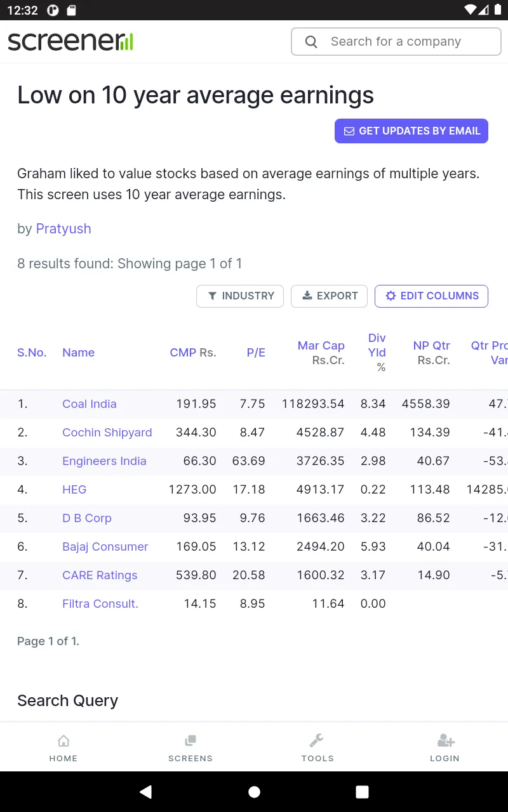This screenshot has height=812, width=508.
Task: Focus the company search field
Action: pyautogui.click(x=396, y=42)
